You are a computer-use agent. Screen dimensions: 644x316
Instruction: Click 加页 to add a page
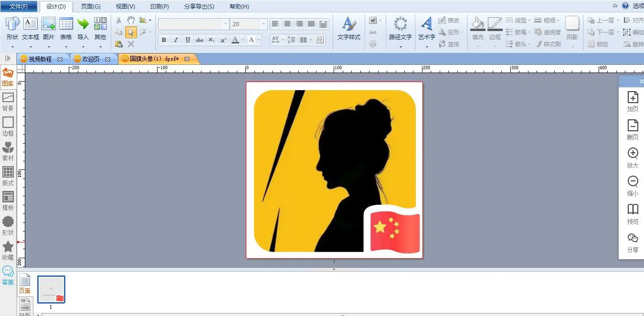[x=633, y=102]
